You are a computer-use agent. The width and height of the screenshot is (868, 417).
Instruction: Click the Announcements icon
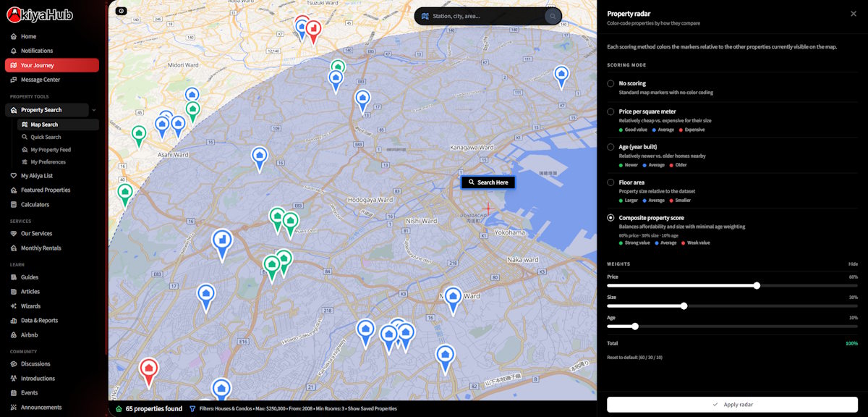14,408
